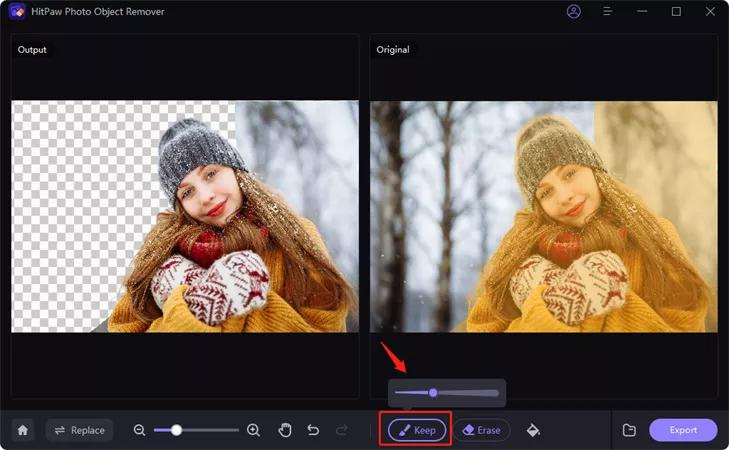Adjust the Keep brush size slider

[x=433, y=393]
